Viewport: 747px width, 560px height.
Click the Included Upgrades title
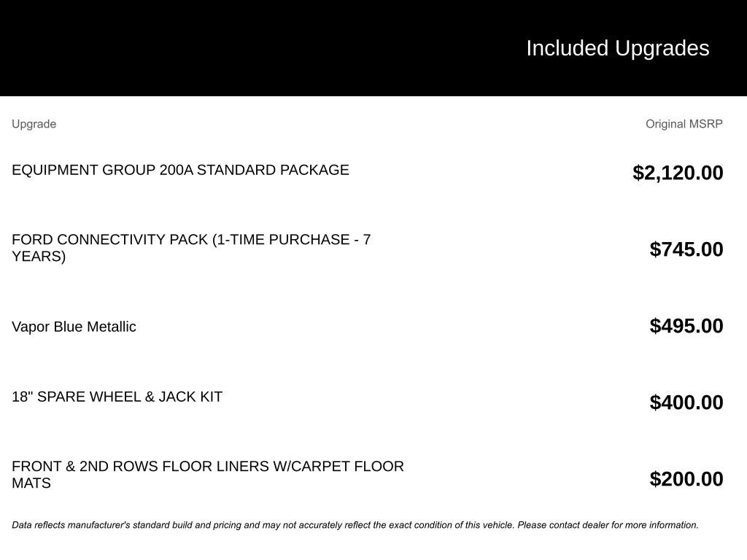coord(617,48)
